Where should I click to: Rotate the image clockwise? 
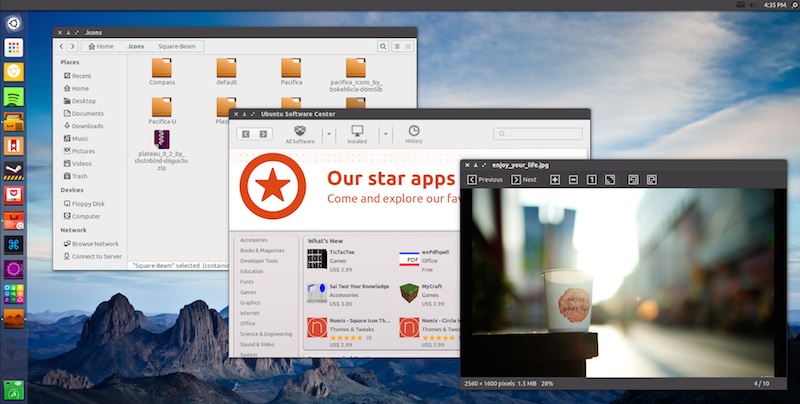(651, 180)
